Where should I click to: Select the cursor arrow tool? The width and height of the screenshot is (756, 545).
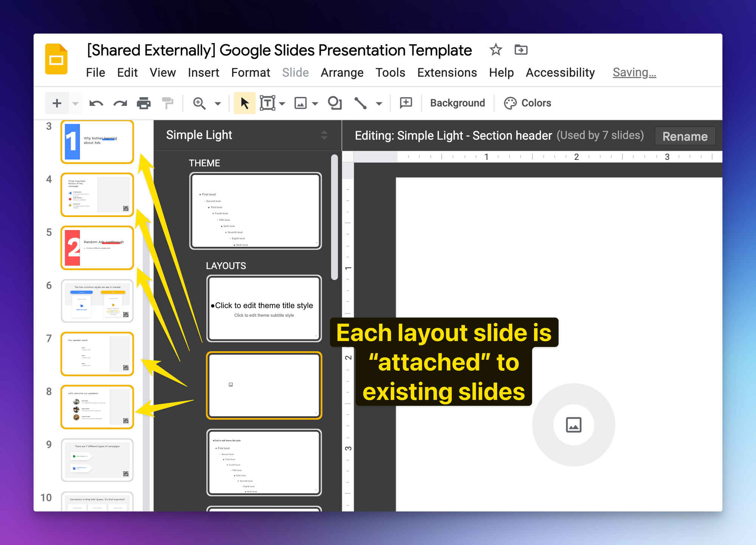(x=245, y=103)
